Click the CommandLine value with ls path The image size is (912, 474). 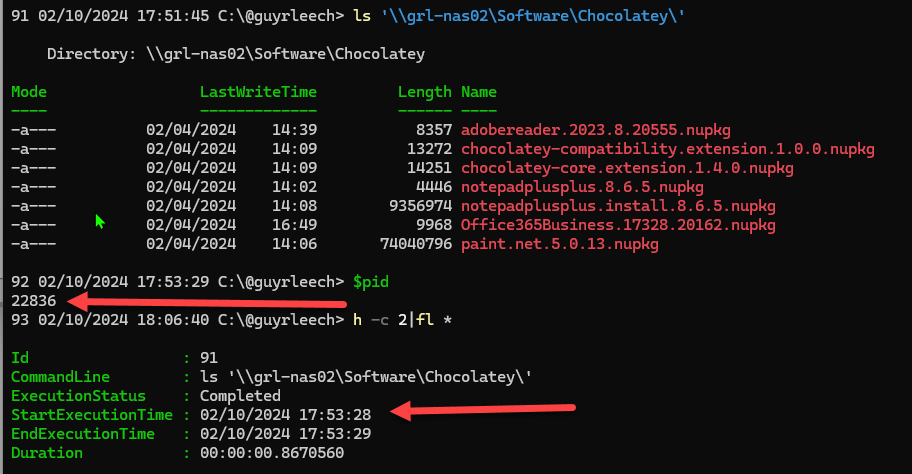366,377
